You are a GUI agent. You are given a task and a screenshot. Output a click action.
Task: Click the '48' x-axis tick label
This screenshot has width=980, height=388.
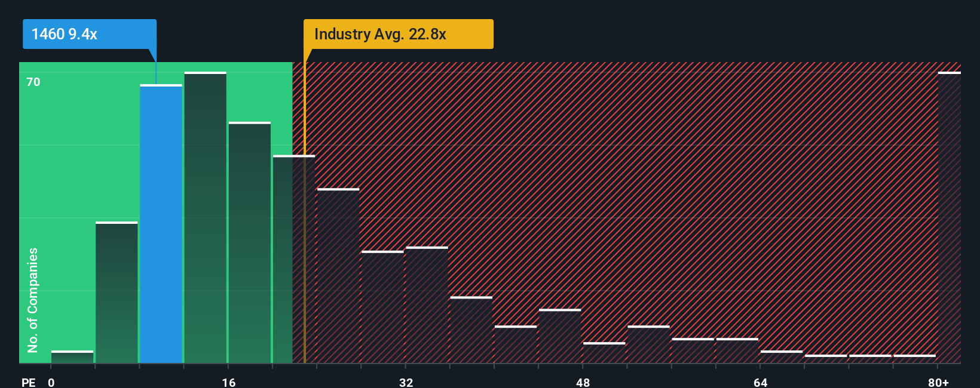[583, 382]
